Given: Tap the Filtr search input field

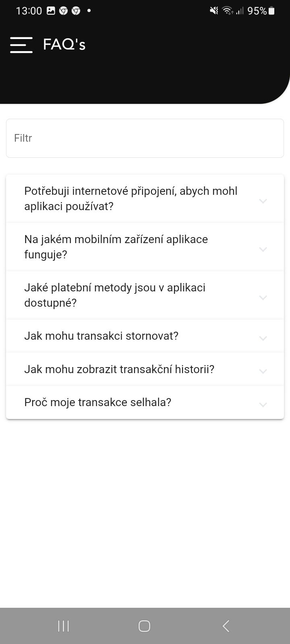Looking at the screenshot, I should (145, 138).
